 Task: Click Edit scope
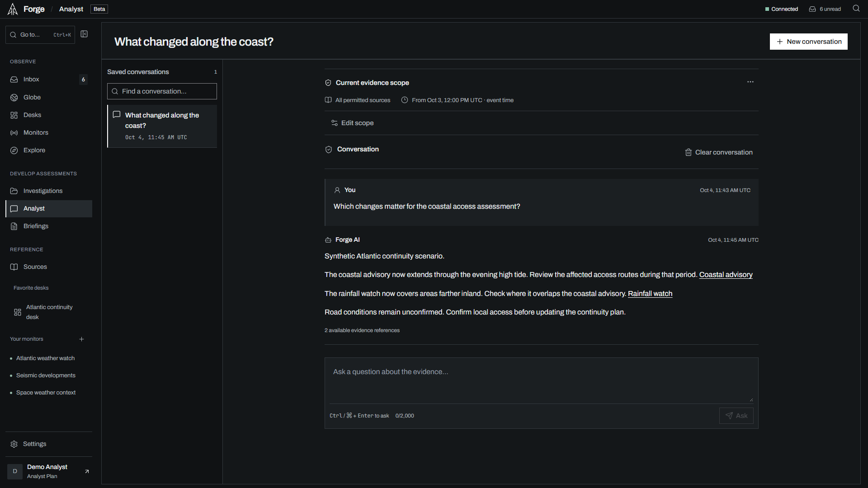(x=353, y=123)
